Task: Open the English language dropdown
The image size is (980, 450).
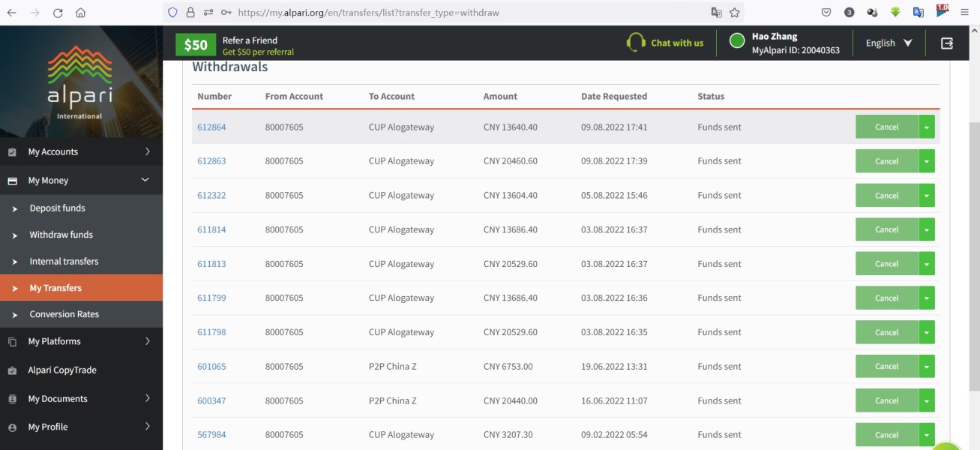Action: (889, 43)
